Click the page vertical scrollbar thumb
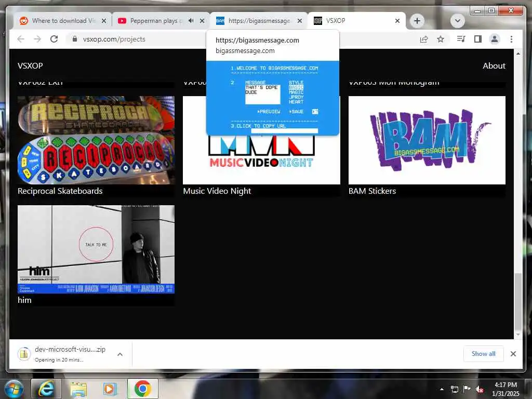 click(x=518, y=301)
